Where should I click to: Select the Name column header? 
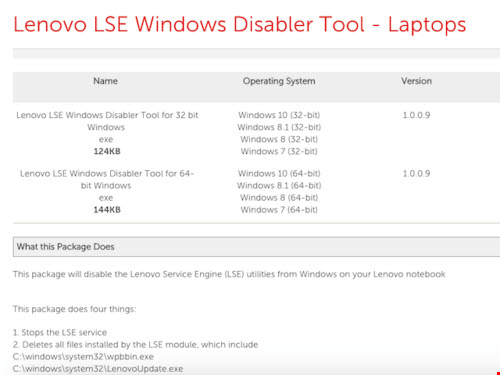[105, 81]
